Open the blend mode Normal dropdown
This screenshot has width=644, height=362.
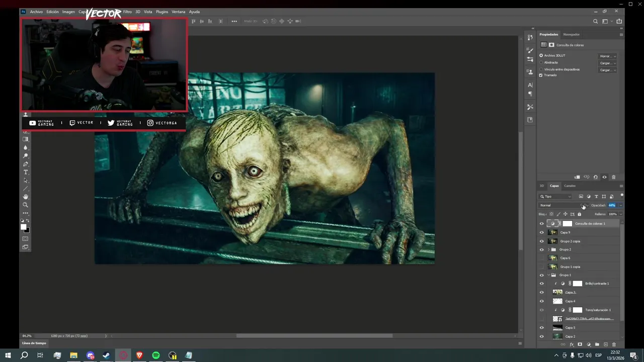point(563,205)
